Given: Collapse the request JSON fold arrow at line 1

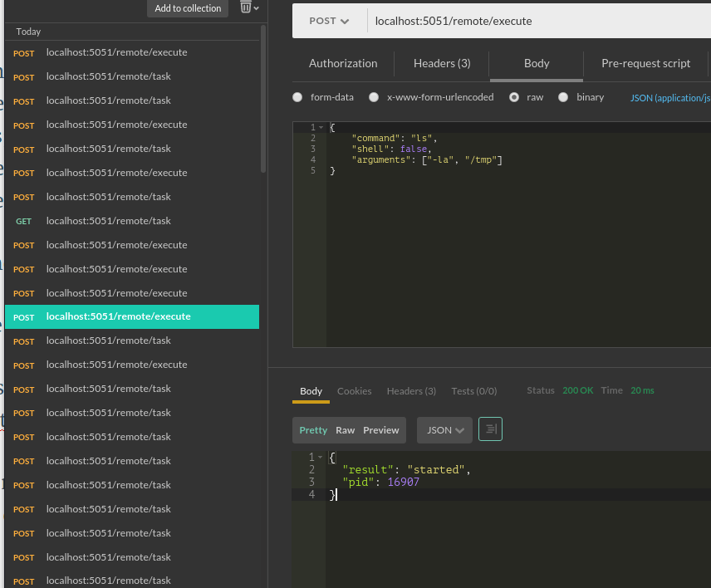Looking at the screenshot, I should (321, 127).
